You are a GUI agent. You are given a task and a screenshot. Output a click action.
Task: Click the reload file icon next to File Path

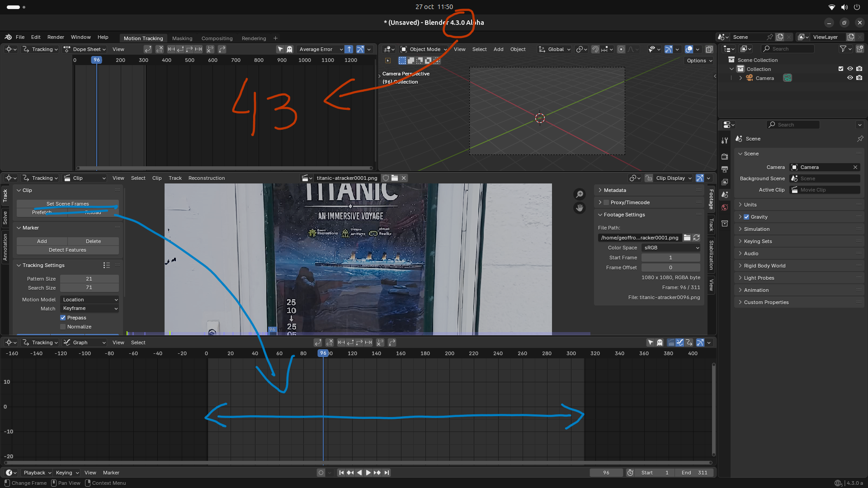[x=697, y=238]
